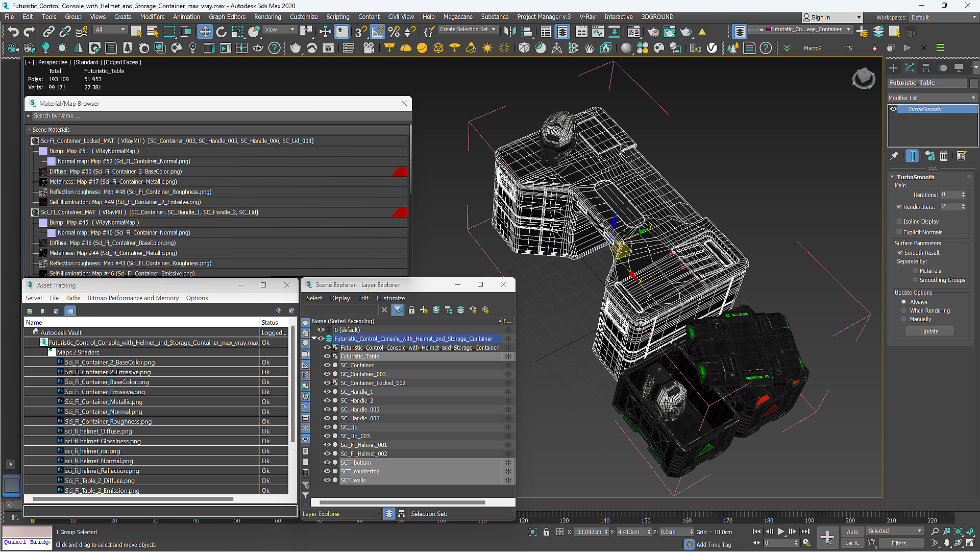Click the V-Ray logo toolbar icon

pos(712,48)
